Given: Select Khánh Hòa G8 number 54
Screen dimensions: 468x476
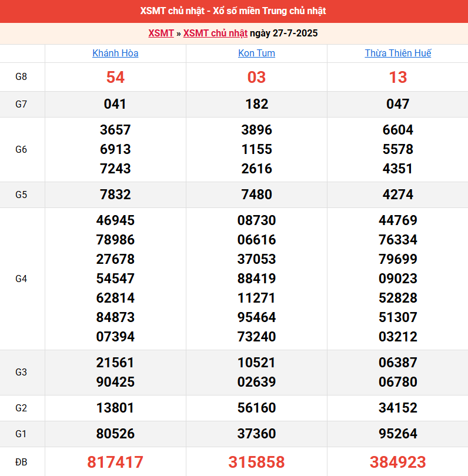Looking at the screenshot, I should tap(115, 77).
